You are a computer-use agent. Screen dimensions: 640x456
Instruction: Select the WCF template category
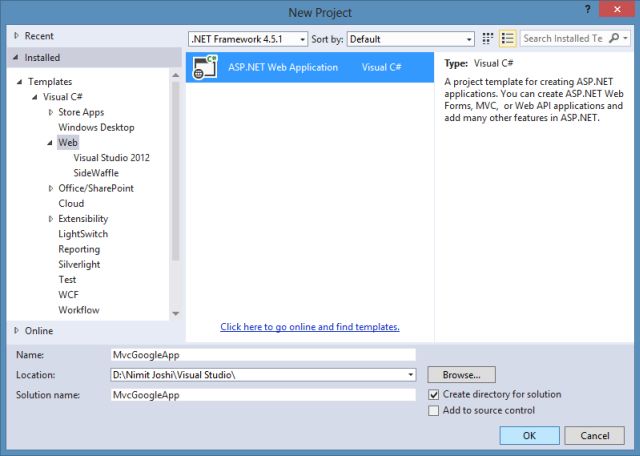(68, 295)
